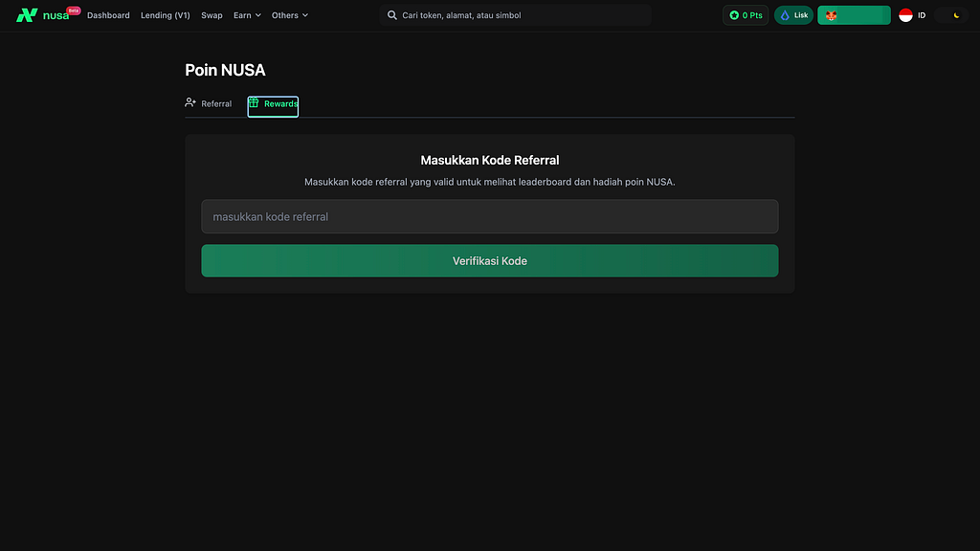Expand the Earn dropdown menu

click(247, 15)
